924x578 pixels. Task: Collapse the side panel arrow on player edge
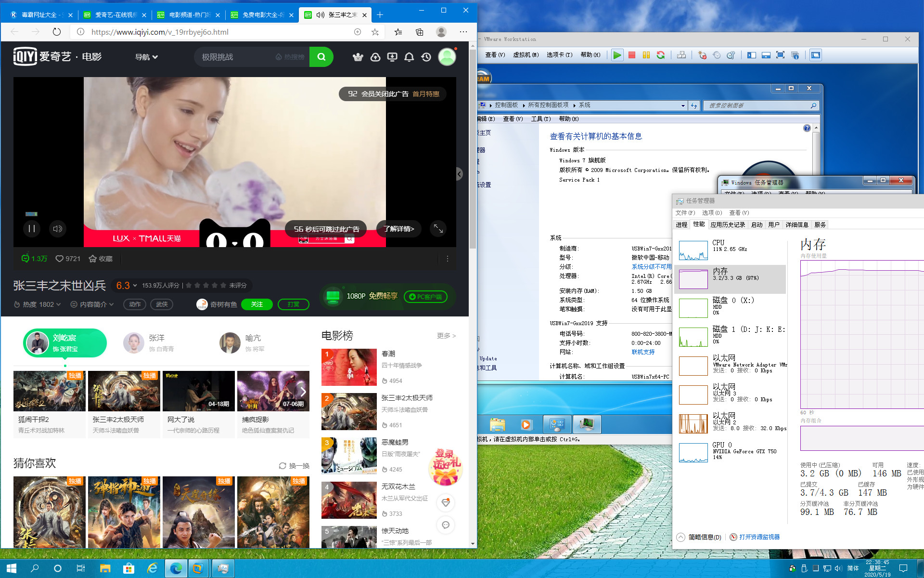click(459, 174)
